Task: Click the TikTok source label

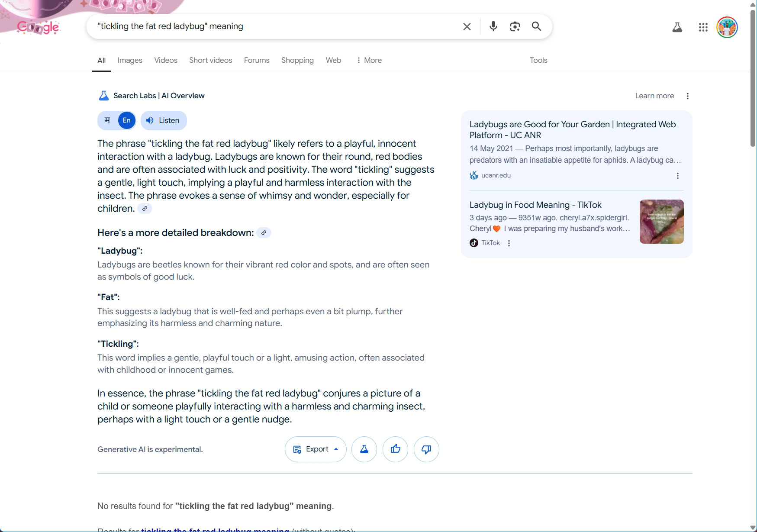Action: click(490, 243)
